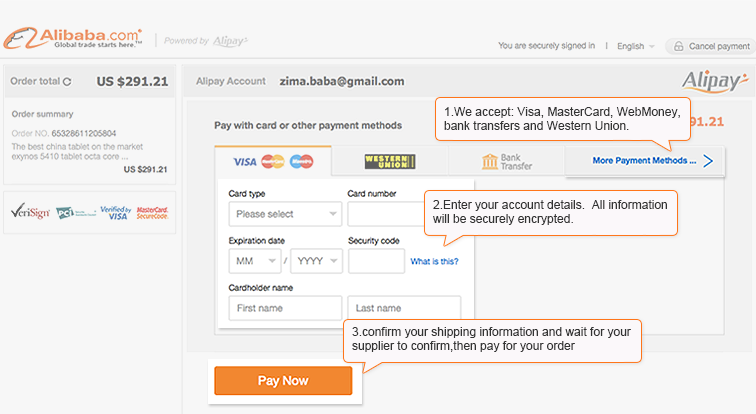Open the What is this? link
Viewport: 756px width, 414px height.
[x=434, y=261]
